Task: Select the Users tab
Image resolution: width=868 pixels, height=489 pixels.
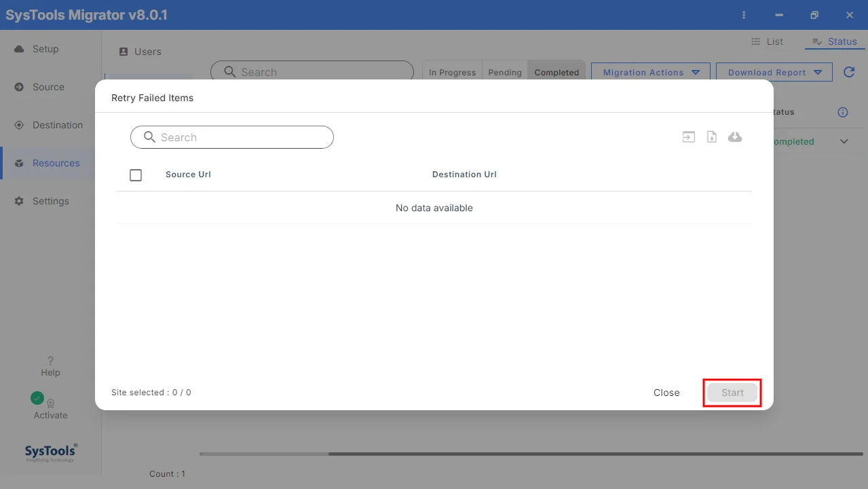Action: click(140, 52)
